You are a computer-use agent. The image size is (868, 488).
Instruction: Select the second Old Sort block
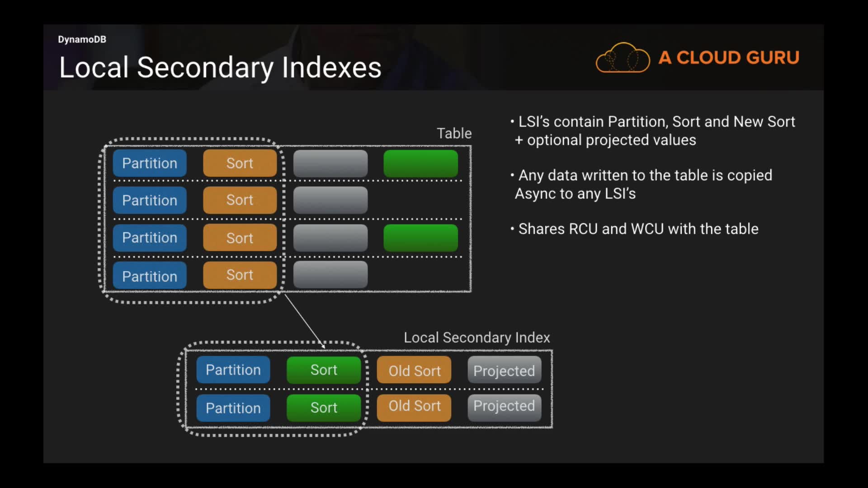pos(414,407)
